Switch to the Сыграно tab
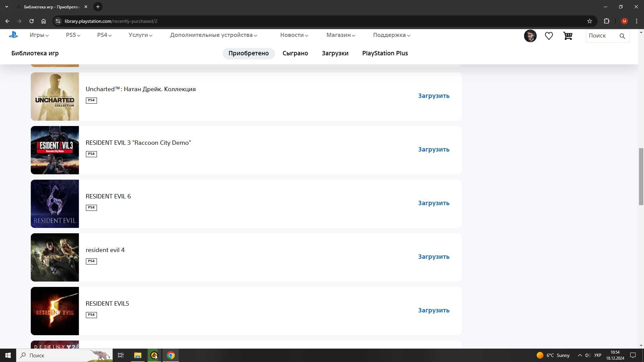Screen dimensions: 644x362 point(295,53)
